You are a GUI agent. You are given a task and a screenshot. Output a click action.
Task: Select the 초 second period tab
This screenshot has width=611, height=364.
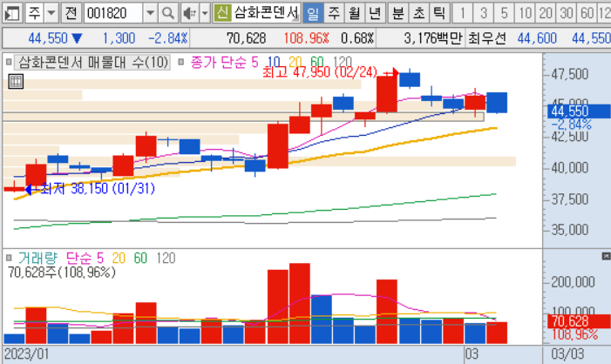(418, 13)
